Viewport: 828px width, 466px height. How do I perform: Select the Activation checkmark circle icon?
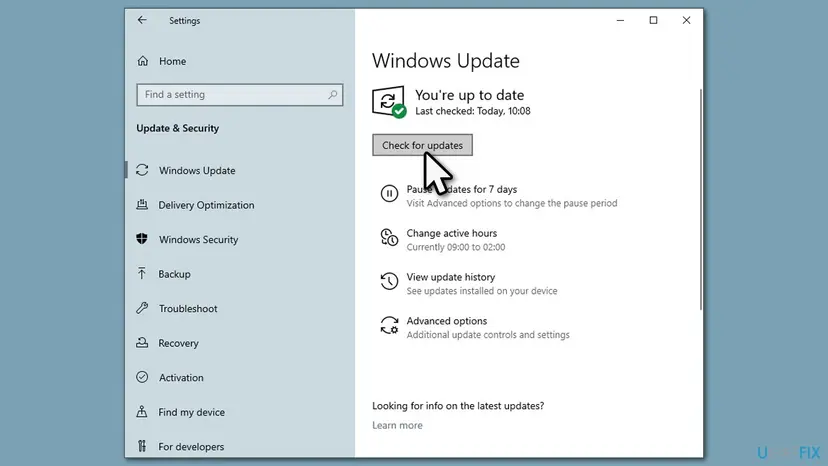[x=142, y=377]
